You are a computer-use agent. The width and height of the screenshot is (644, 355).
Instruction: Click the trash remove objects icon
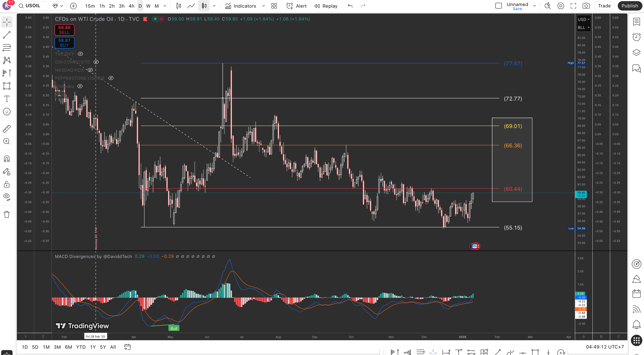[7, 214]
